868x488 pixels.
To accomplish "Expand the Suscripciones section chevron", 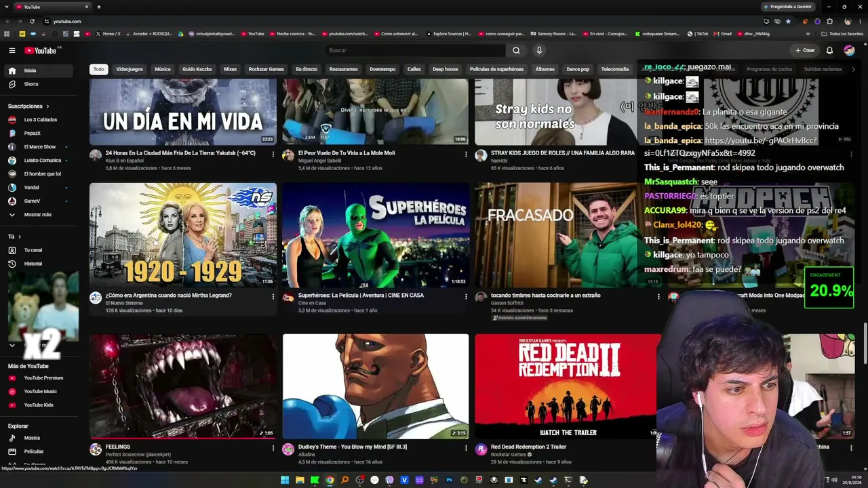I will 47,106.
